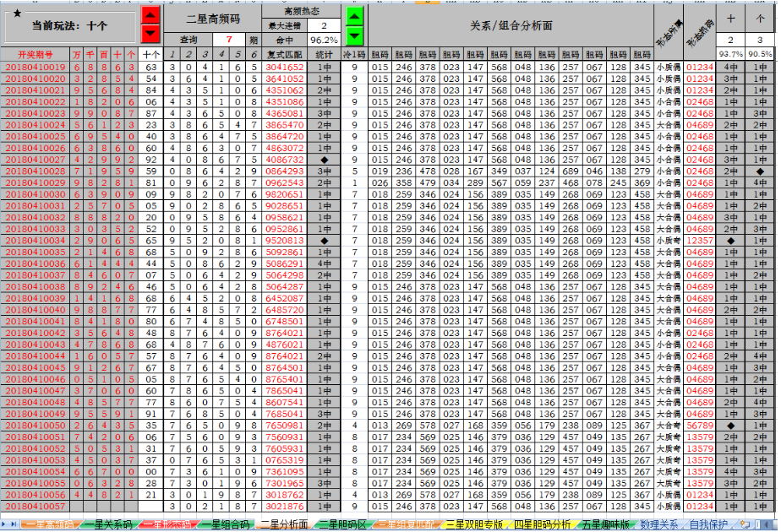This screenshot has width=781, height=532.
Task: Open the 一星关系码 sheet tab
Action: point(105,524)
